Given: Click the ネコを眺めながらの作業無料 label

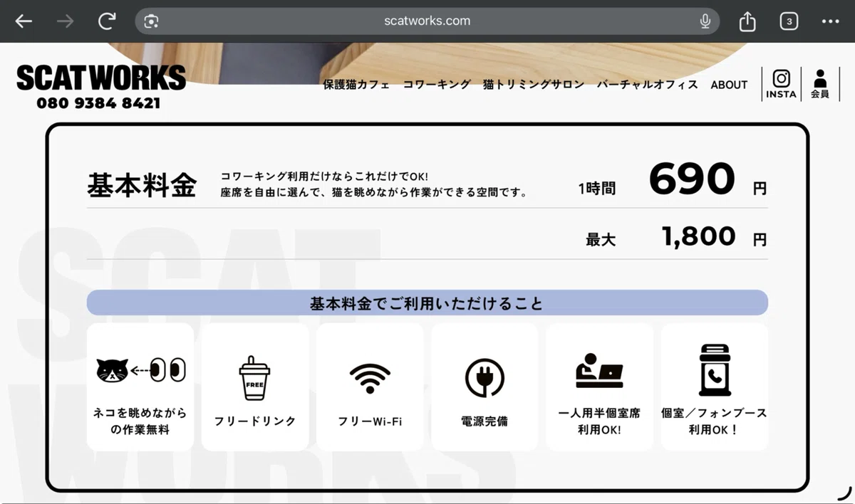Looking at the screenshot, I should [x=140, y=421].
